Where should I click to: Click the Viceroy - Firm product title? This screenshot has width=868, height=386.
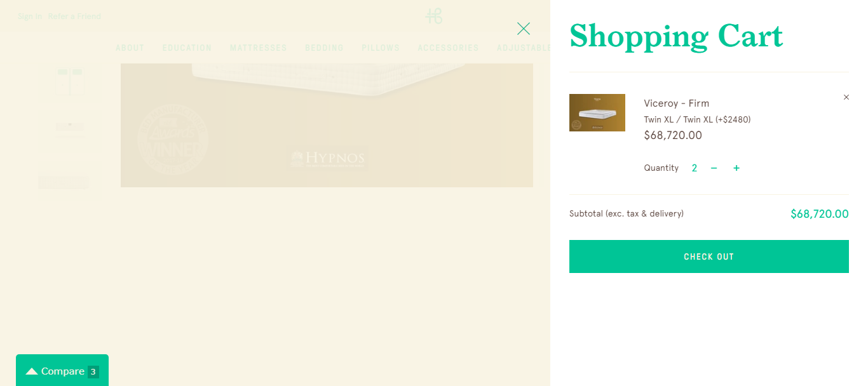(x=676, y=103)
